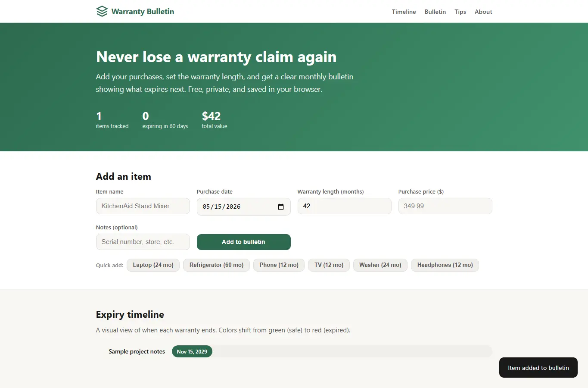
Task: Open the About nav link
Action: point(483,12)
